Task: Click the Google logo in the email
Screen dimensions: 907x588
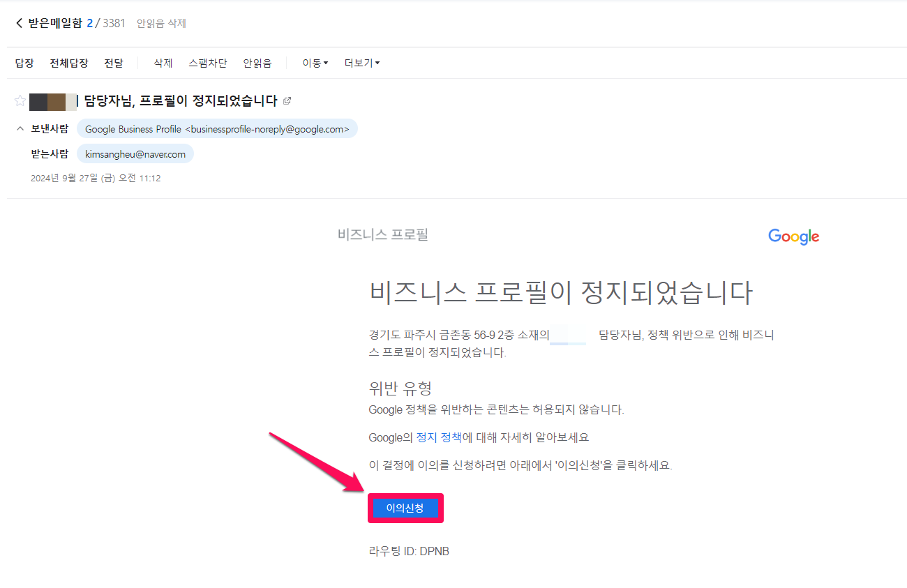Action: click(x=793, y=236)
